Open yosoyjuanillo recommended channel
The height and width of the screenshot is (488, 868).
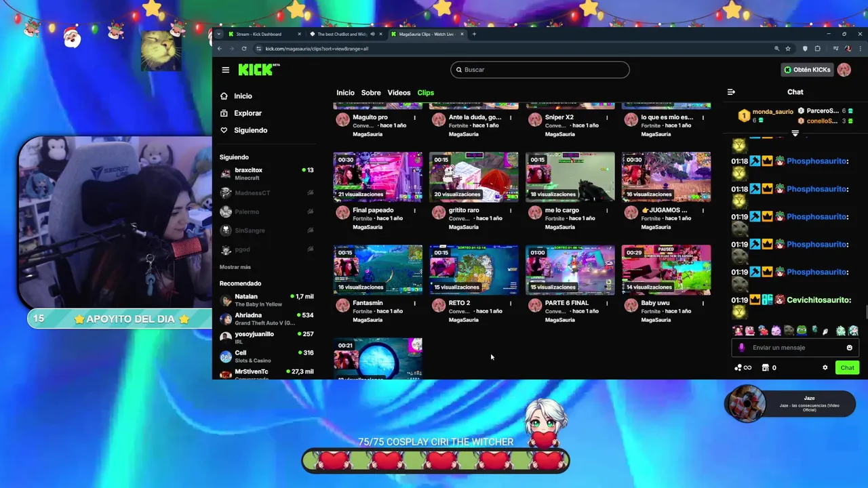tap(266, 338)
